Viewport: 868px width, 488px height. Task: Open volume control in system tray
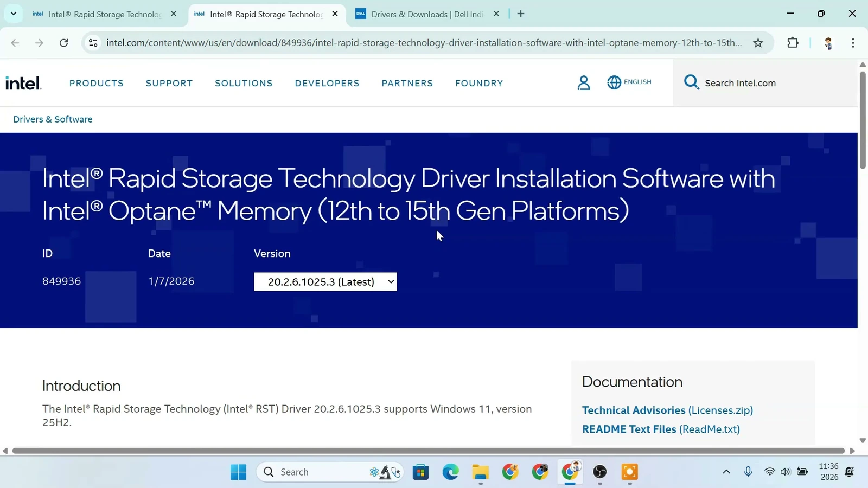pyautogui.click(x=785, y=472)
